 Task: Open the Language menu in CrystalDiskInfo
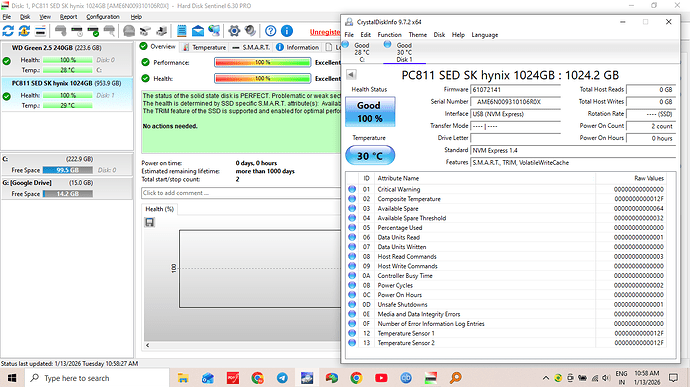484,34
